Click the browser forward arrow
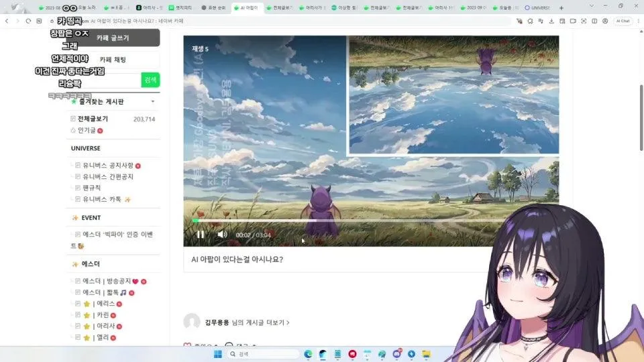This screenshot has height=362, width=644. [x=17, y=21]
